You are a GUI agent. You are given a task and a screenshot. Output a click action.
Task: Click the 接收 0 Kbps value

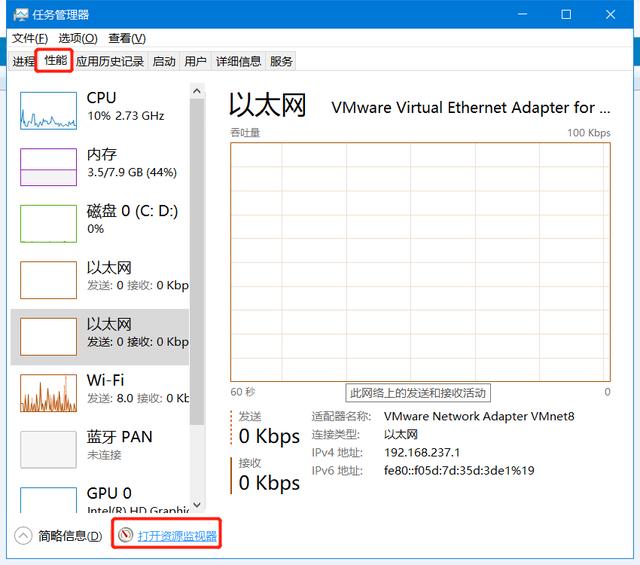point(269,483)
